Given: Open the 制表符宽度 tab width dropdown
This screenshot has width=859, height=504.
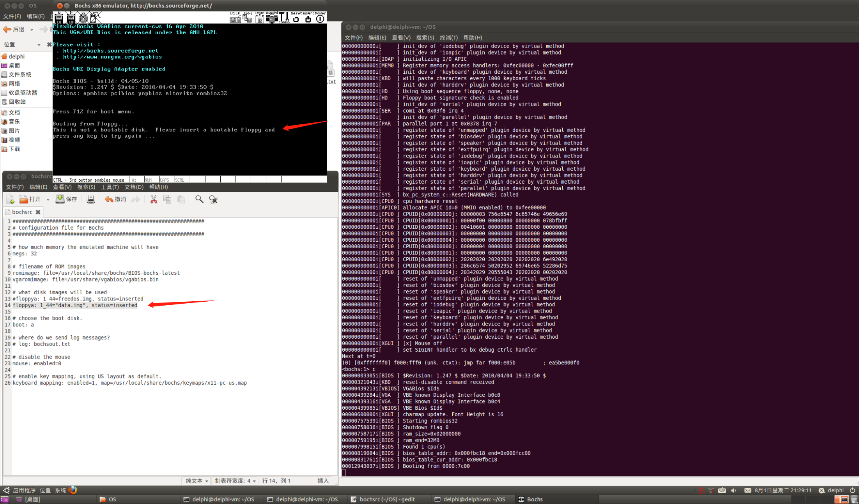Looking at the screenshot, I should 235,481.
